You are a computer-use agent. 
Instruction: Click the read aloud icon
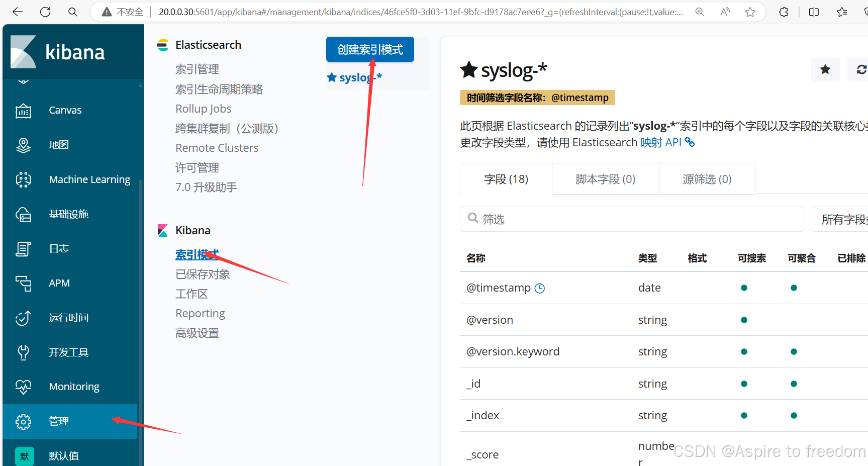tap(725, 12)
